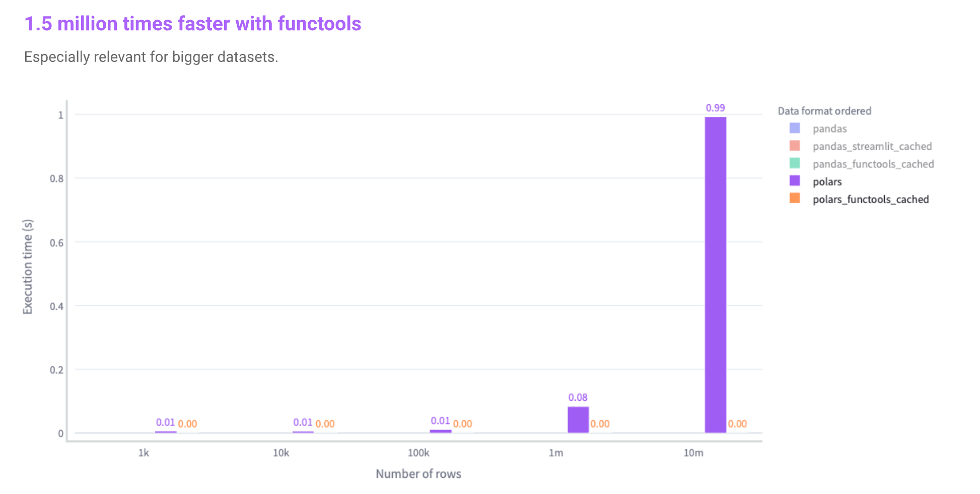
Task: Show the pandas series via legend label
Action: point(829,129)
